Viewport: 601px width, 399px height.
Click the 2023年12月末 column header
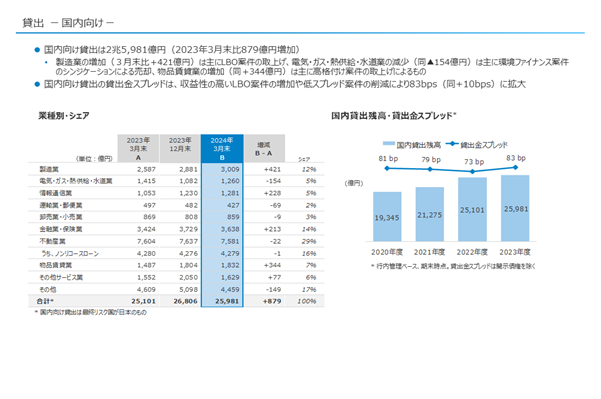click(x=180, y=149)
